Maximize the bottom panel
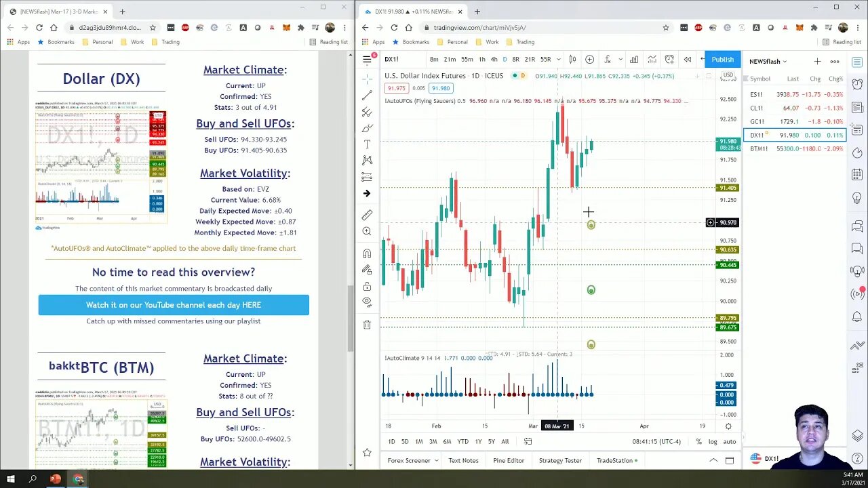The image size is (868, 488). (730, 461)
